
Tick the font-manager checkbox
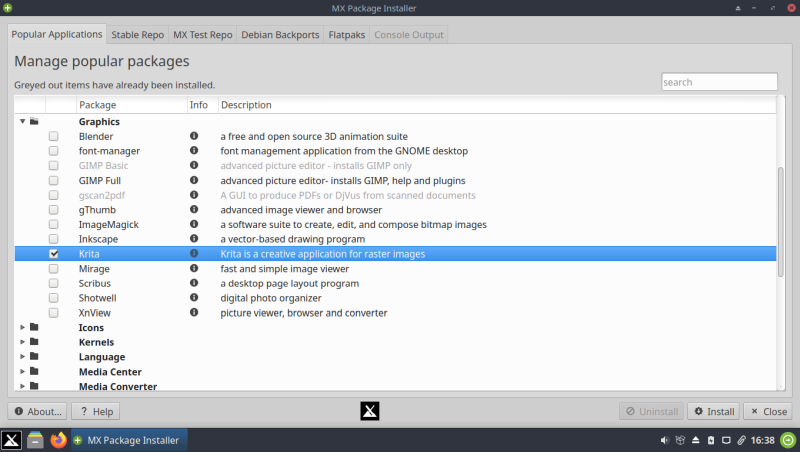coord(54,150)
